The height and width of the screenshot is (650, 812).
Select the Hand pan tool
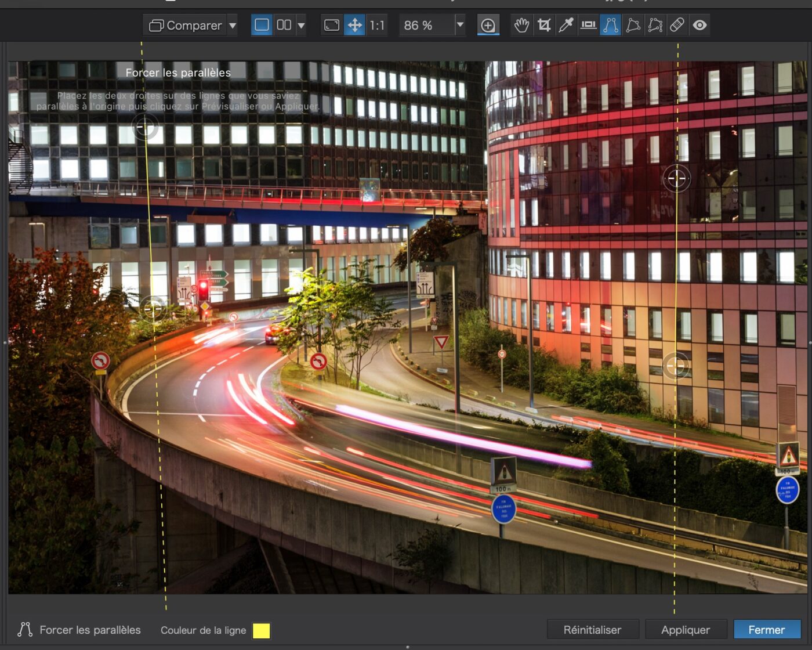coord(521,26)
